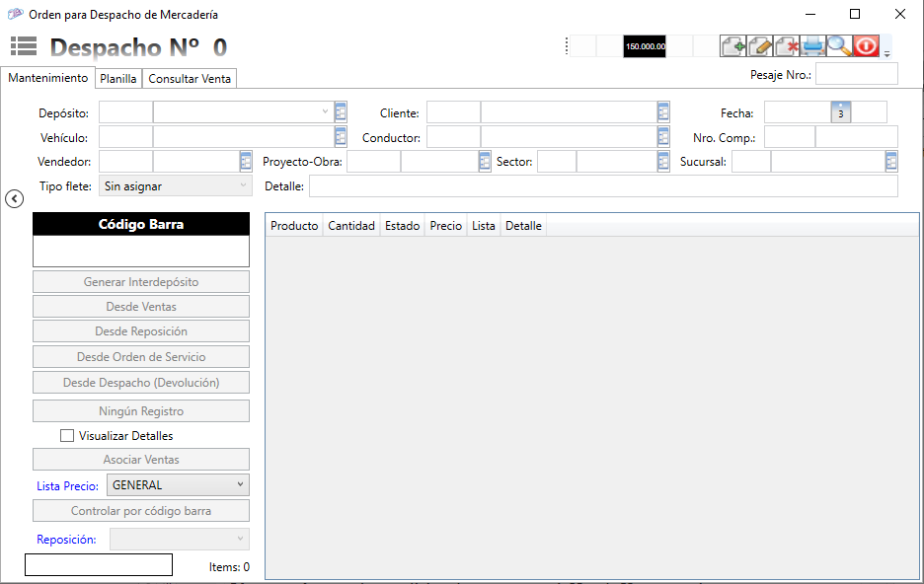The width and height of the screenshot is (924, 584).
Task: Click the Detalle column header in the grid
Action: point(523,226)
